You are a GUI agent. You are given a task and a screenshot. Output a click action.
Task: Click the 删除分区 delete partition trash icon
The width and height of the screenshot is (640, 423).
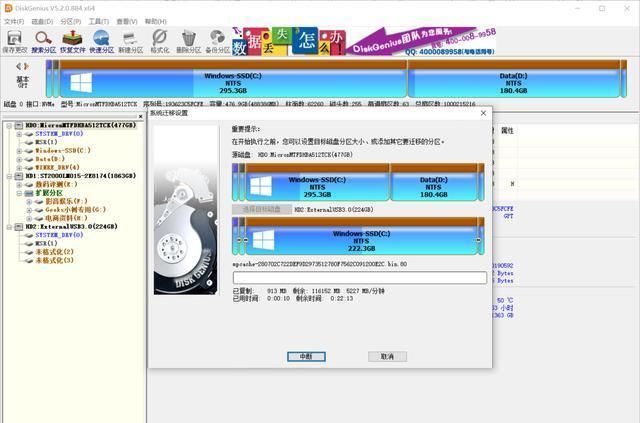tap(189, 42)
